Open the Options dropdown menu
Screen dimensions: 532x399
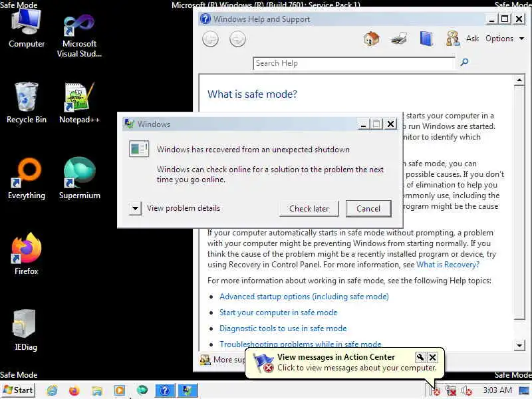[x=505, y=39]
